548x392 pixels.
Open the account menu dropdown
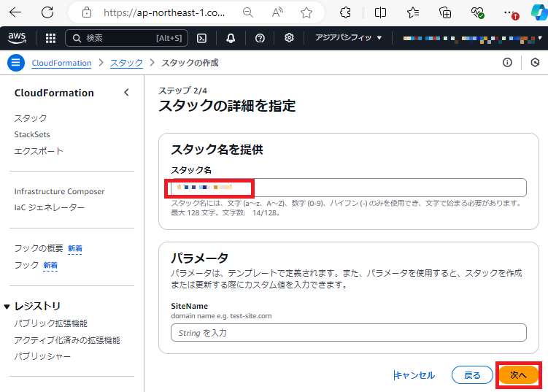(x=473, y=38)
